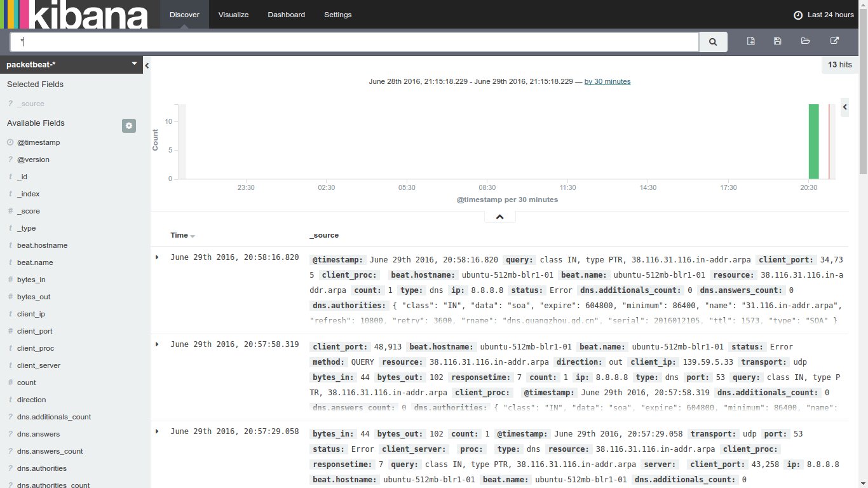Image resolution: width=868 pixels, height=488 pixels.
Task: Open the packetbeat-* index pattern dropdown
Action: pos(71,65)
